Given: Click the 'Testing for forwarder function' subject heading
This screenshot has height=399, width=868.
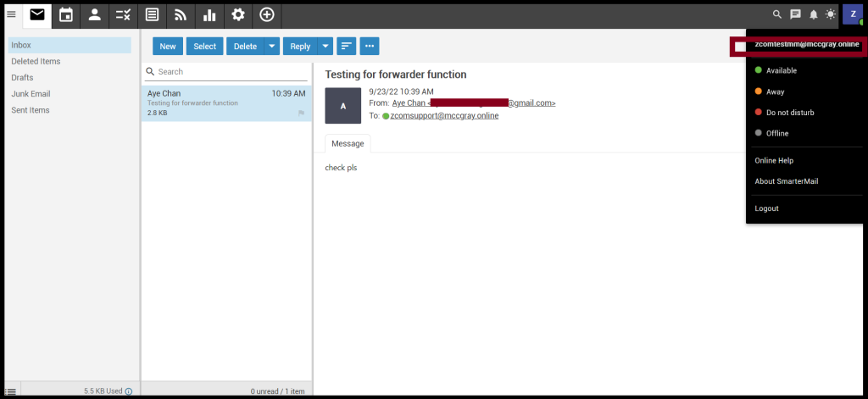Looking at the screenshot, I should click(x=396, y=75).
